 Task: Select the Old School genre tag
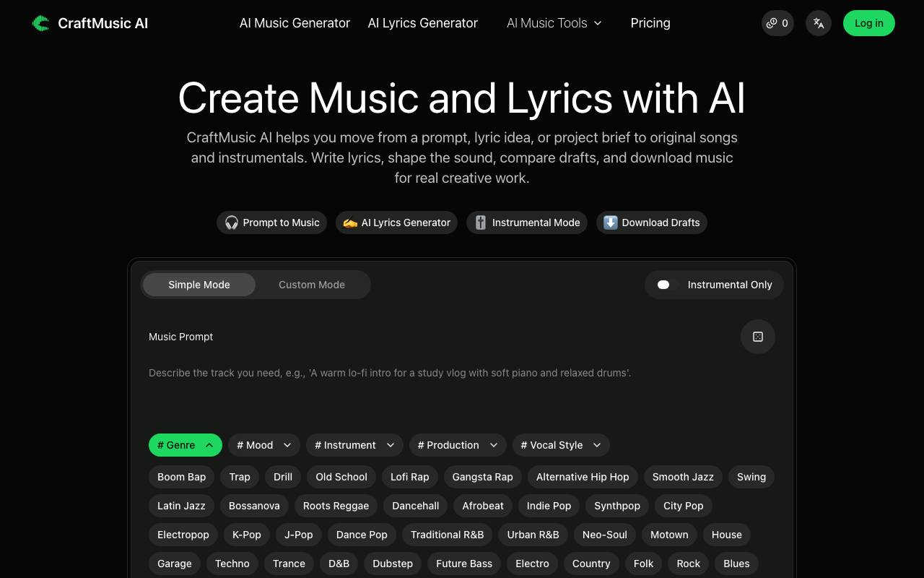click(341, 477)
